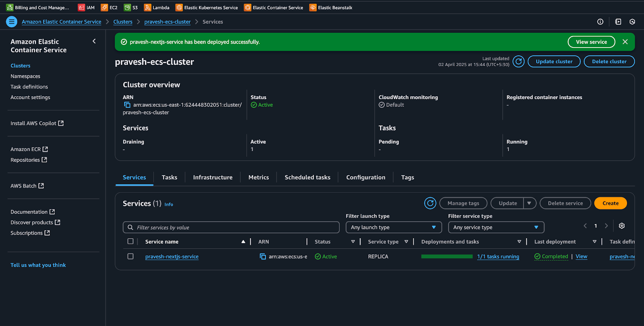Image resolution: width=644 pixels, height=326 pixels.
Task: Switch to the Tasks tab
Action: 169,177
